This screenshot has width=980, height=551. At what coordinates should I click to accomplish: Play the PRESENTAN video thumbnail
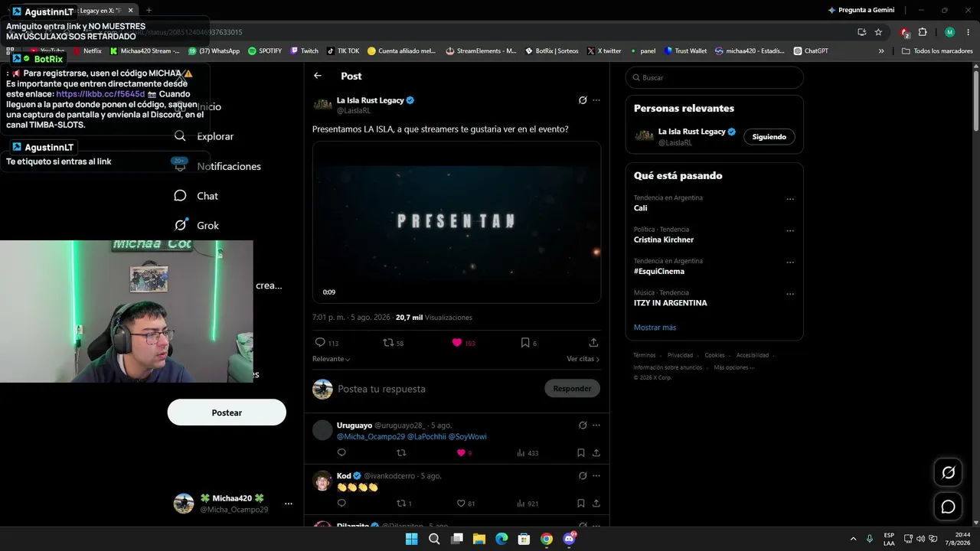456,222
